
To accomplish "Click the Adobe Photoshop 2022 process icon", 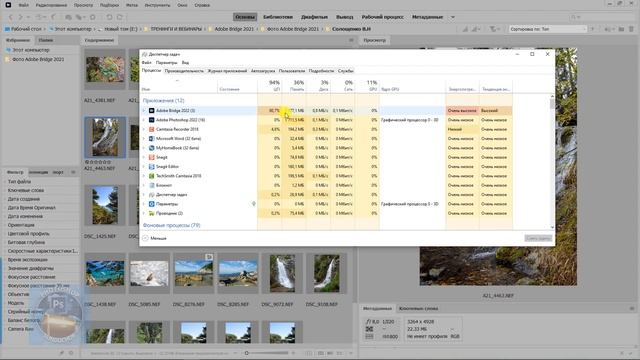I will pyautogui.click(x=151, y=120).
